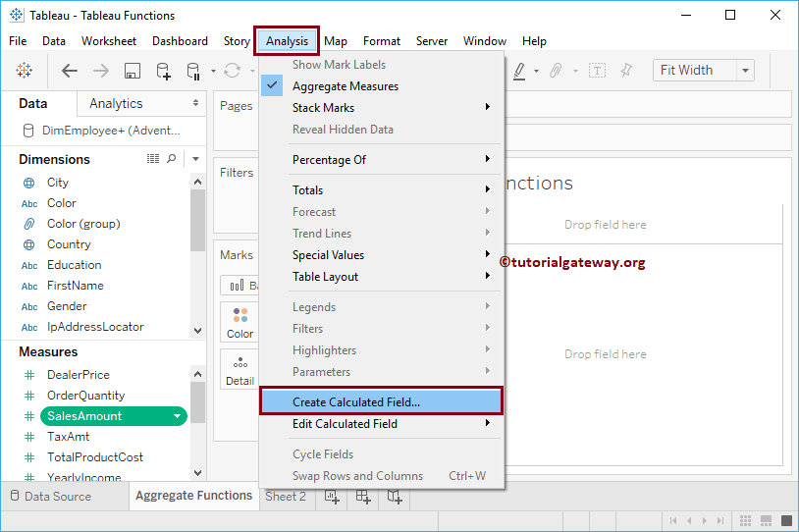
Task: Click the Show Mark Labels text icon
Action: click(597, 71)
